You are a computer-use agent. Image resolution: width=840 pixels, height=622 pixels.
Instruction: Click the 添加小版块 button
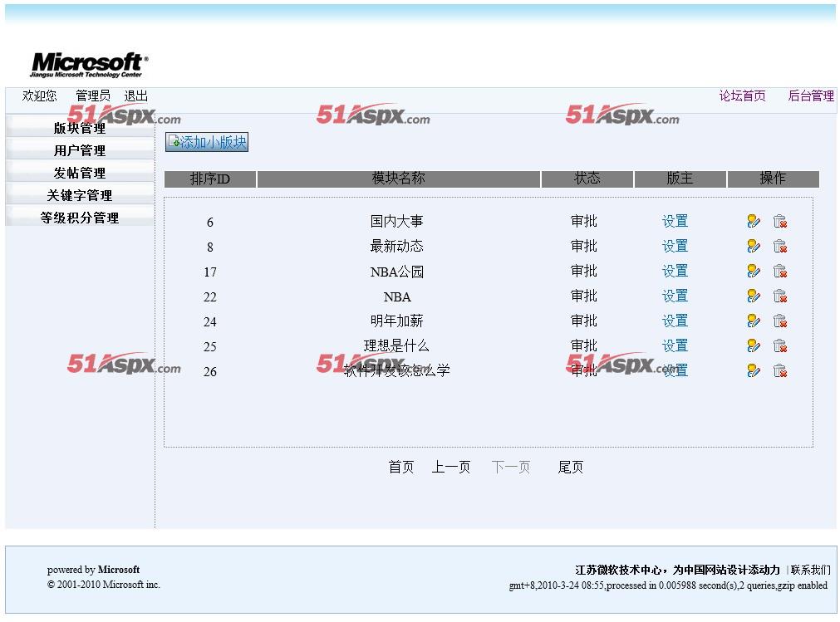[x=207, y=142]
